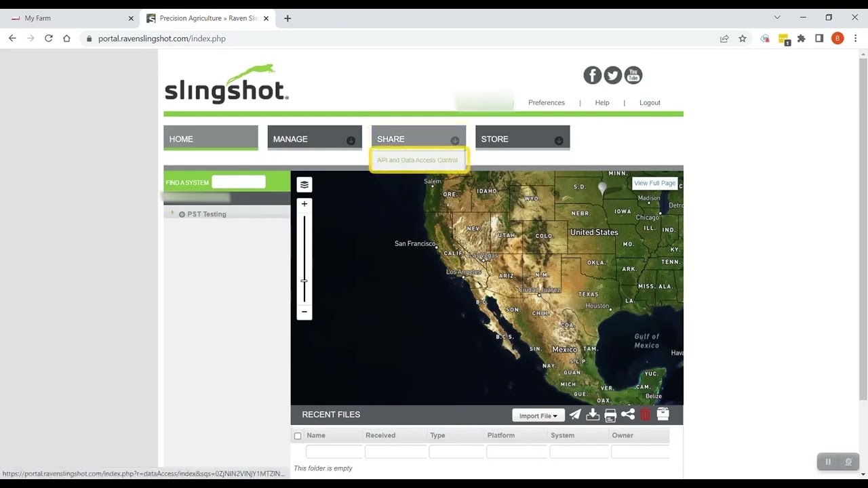Screen dimensions: 868x488
Task: Click the page vertical scrollbar
Action: click(863, 230)
